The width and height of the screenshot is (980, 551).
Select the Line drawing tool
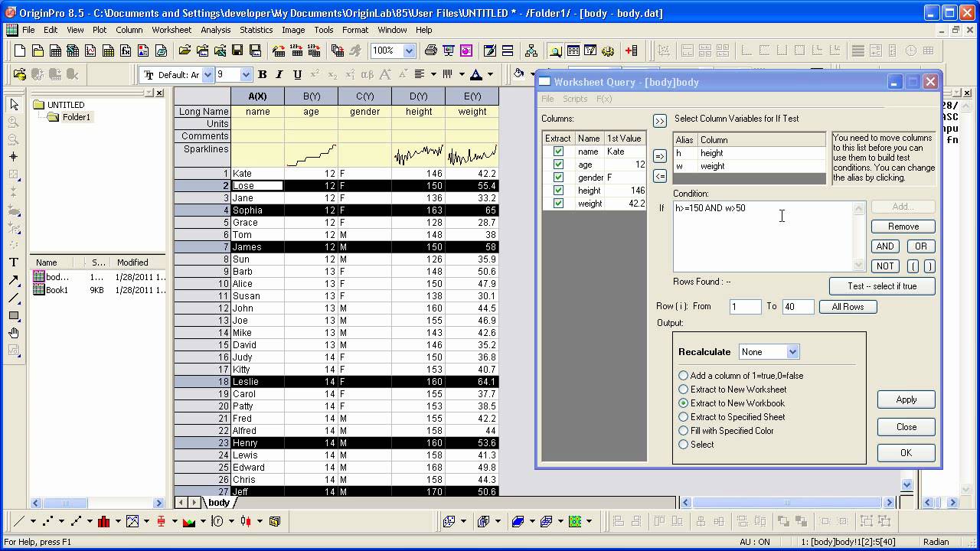[x=14, y=298]
